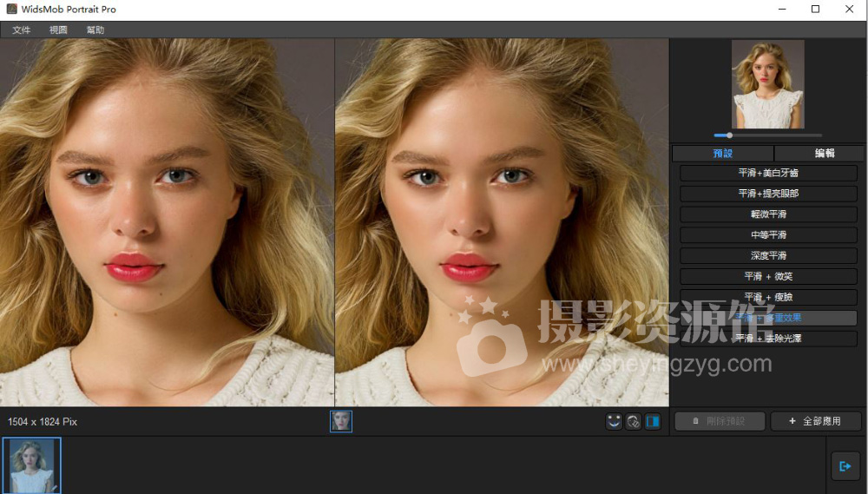Image resolution: width=868 pixels, height=494 pixels.
Task: Click the smiley face detection icon
Action: [614, 421]
